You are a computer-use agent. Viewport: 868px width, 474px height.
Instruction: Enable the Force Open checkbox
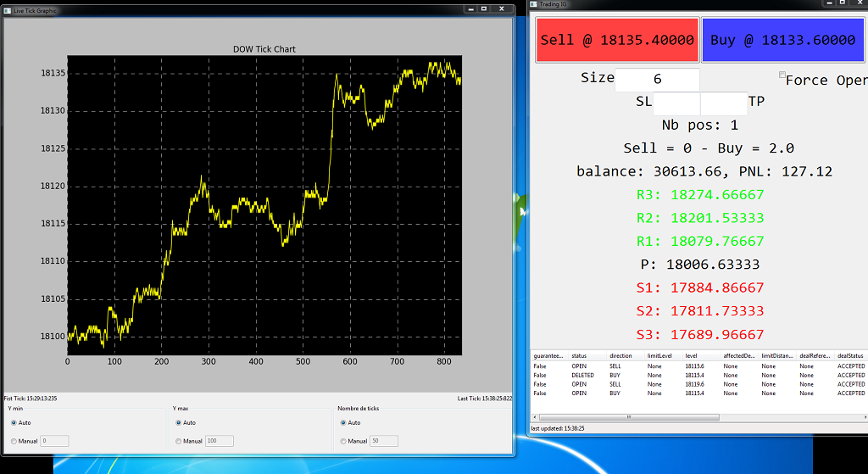(782, 75)
